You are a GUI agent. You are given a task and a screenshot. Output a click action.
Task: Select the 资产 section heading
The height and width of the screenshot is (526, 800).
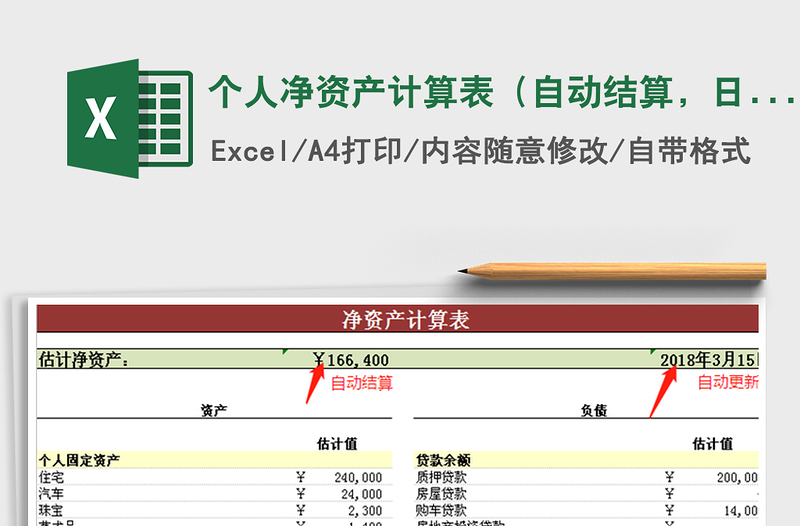tap(214, 410)
